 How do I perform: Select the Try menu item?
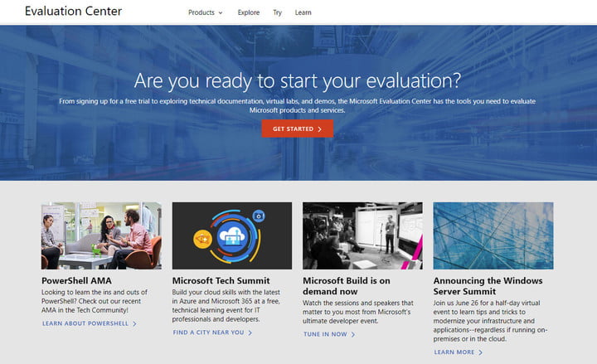tap(277, 12)
